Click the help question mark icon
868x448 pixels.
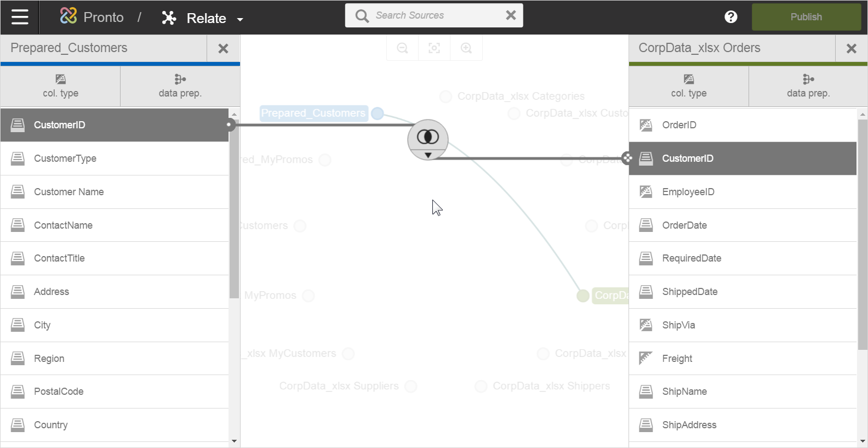click(730, 17)
